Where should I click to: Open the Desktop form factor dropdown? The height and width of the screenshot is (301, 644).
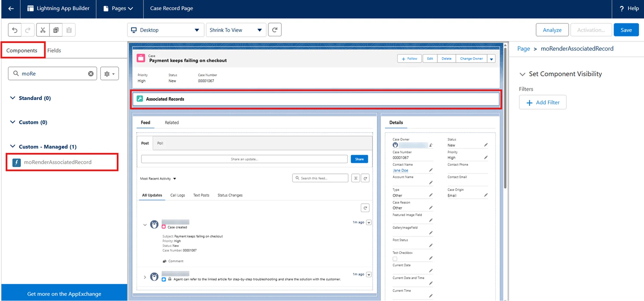[x=166, y=30]
